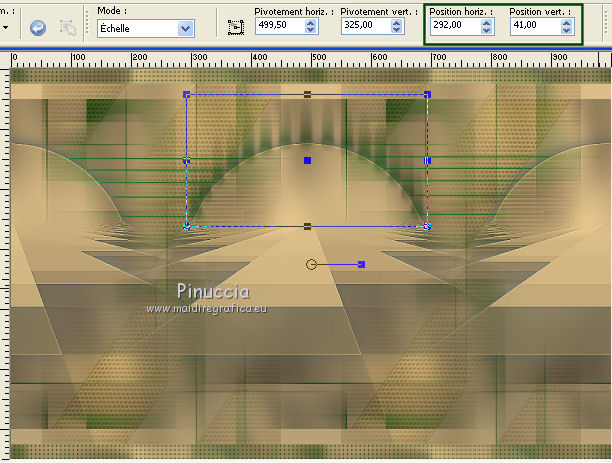Screen dimensions: 612x463
Task: Click the left-middle selection edge handle
Action: tap(187, 160)
